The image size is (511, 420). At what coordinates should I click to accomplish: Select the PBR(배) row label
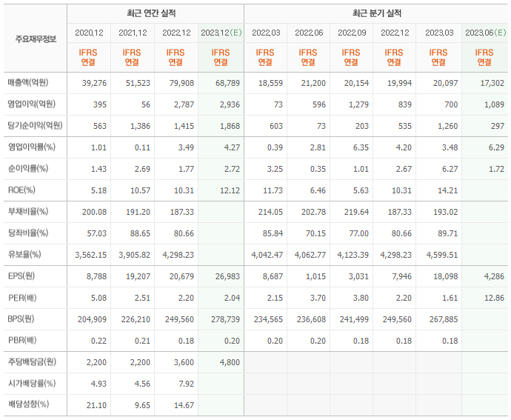pyautogui.click(x=22, y=341)
